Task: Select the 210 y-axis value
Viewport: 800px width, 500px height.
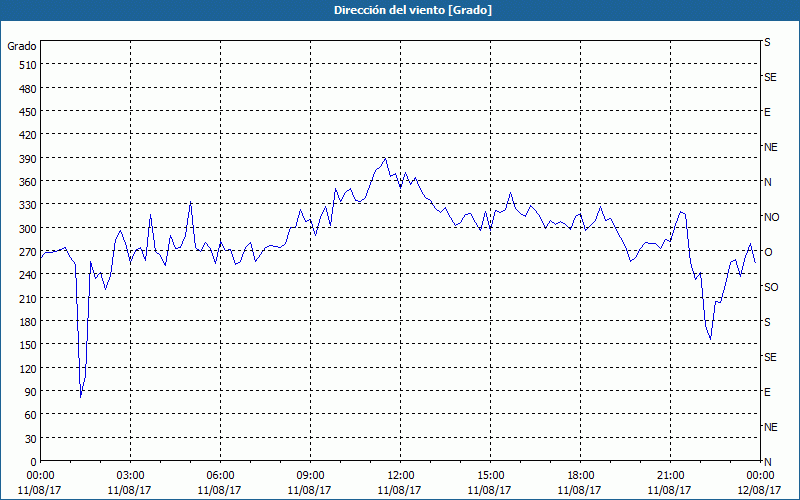Action: 29,298
